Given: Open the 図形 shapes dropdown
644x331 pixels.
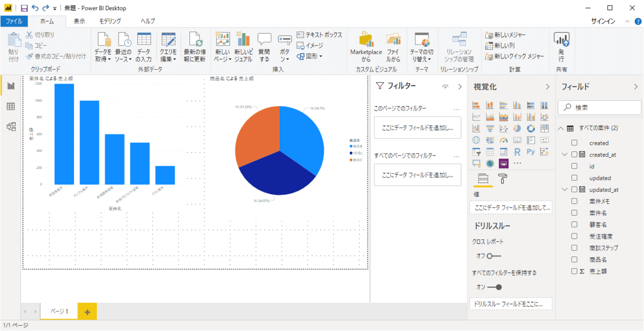Looking at the screenshot, I should point(311,55).
